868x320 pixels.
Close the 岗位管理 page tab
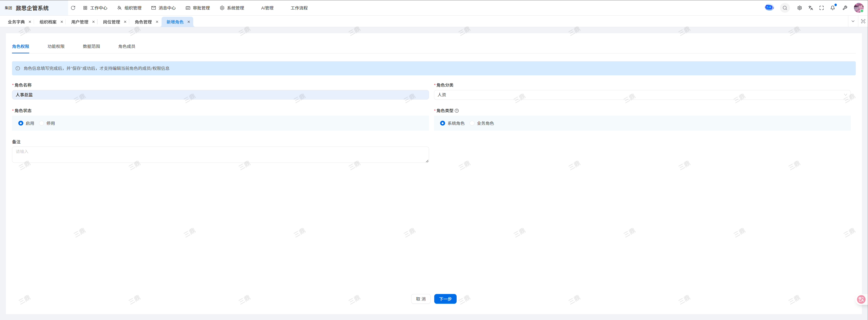coord(125,22)
